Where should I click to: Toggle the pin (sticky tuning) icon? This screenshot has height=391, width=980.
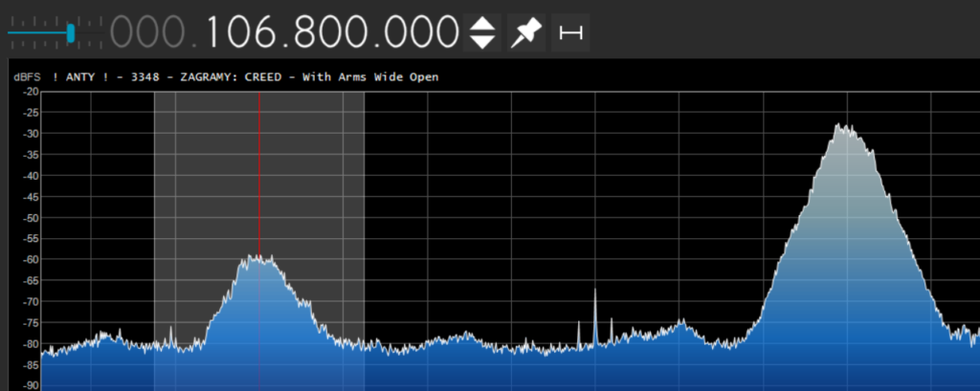click(x=525, y=33)
